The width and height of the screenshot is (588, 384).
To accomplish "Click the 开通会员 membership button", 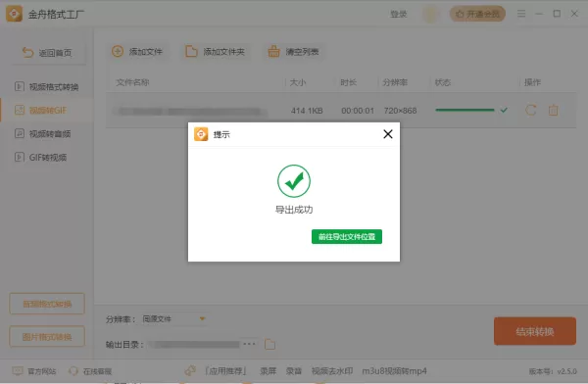I will click(x=477, y=15).
